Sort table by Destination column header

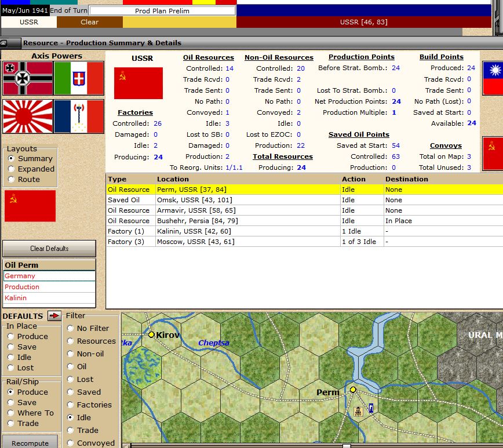coord(443,179)
